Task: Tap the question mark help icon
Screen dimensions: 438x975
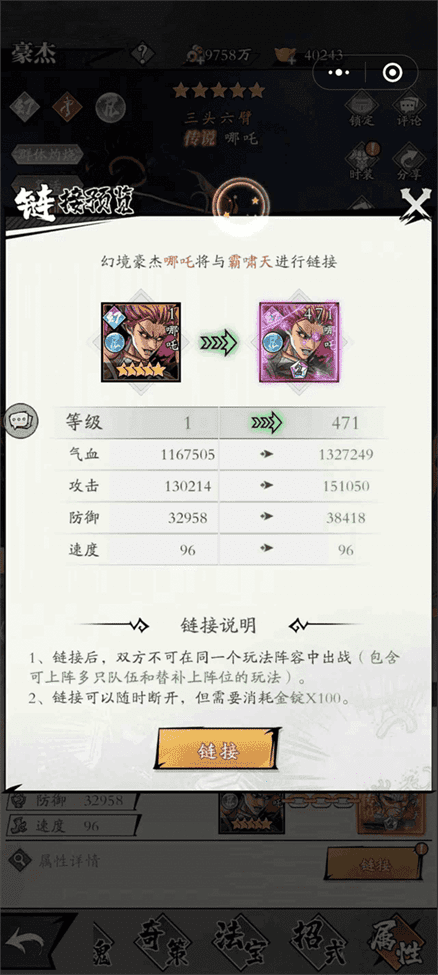Action: [143, 53]
